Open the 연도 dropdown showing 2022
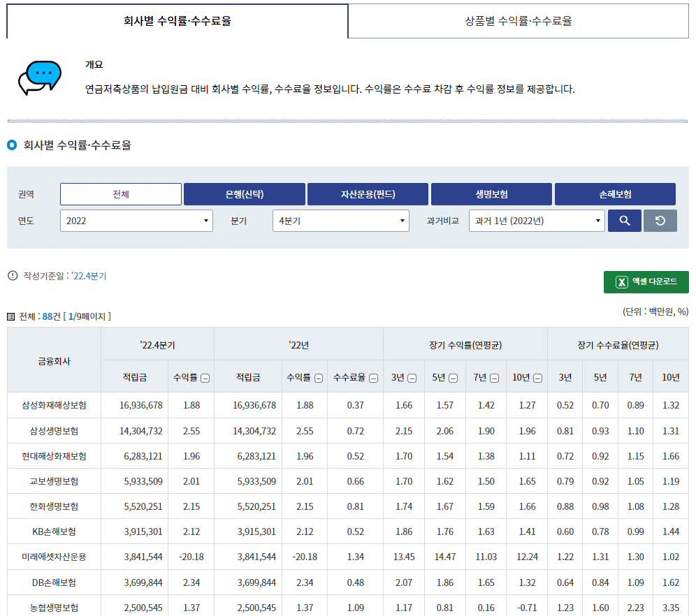Screen dimensions: 696x616 coord(136,220)
